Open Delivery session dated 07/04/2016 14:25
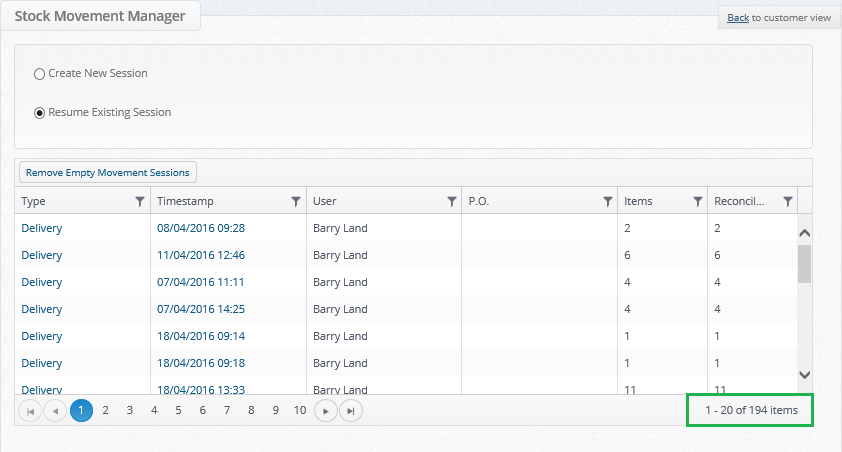Screen dimensions: 842x452 tap(201, 309)
